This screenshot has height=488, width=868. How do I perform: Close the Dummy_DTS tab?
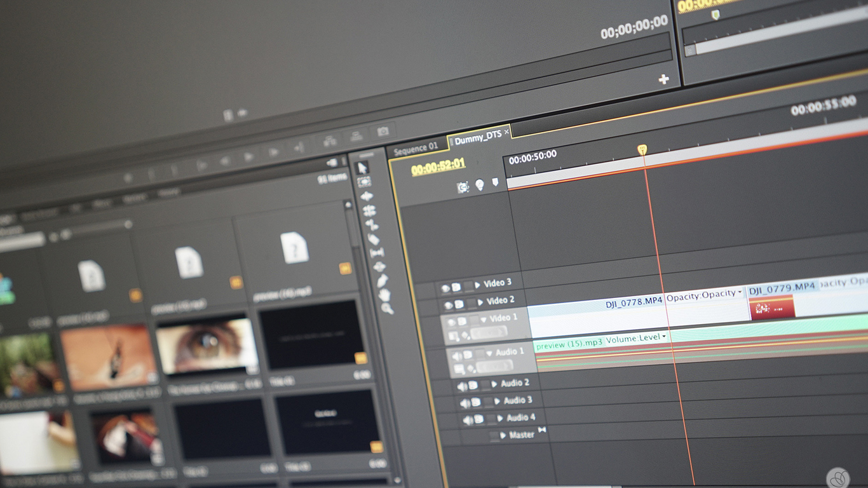(506, 133)
